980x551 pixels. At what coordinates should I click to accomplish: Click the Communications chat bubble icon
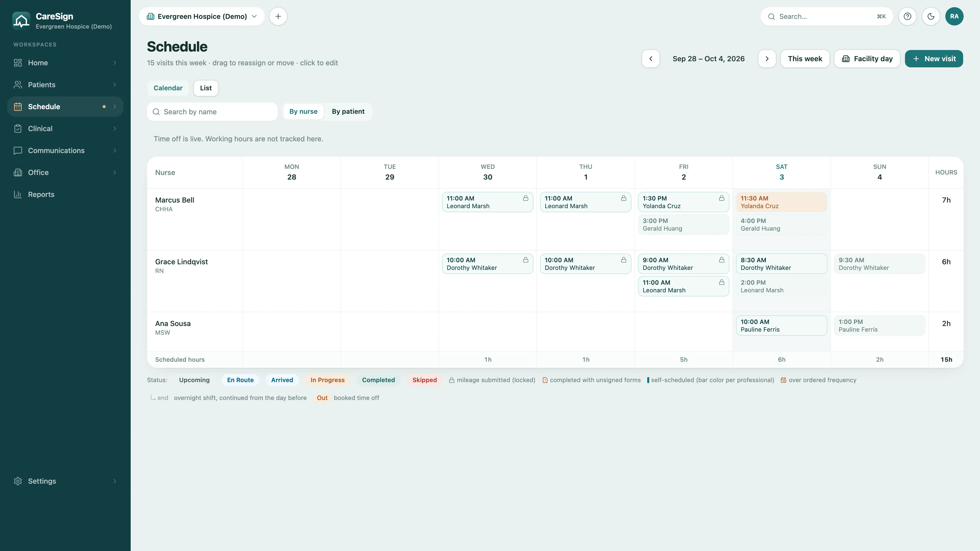coord(18,151)
